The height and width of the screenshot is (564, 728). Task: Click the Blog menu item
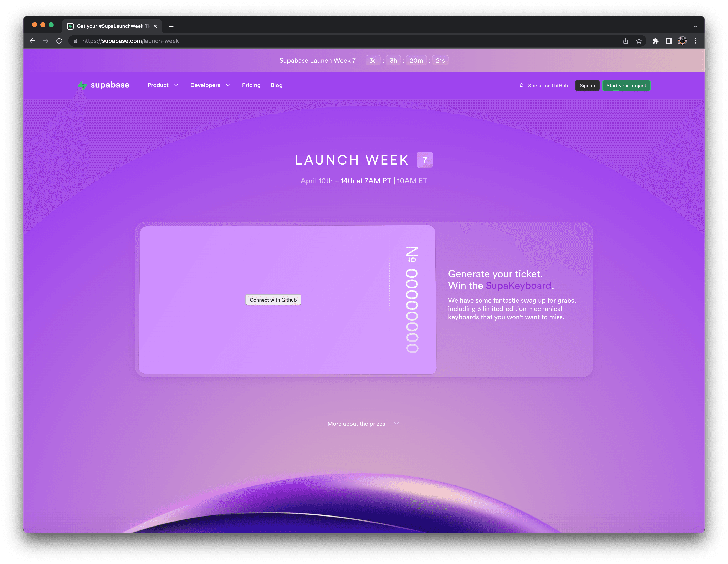276,85
